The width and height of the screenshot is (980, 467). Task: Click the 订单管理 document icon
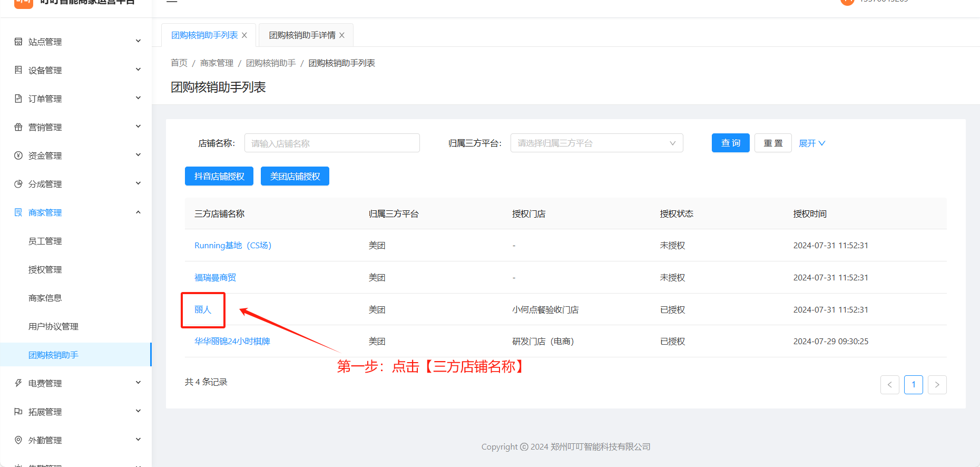(x=18, y=99)
